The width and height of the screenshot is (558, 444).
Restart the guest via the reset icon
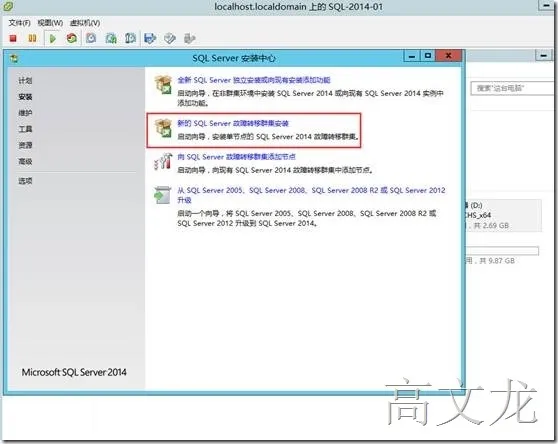tap(72, 38)
